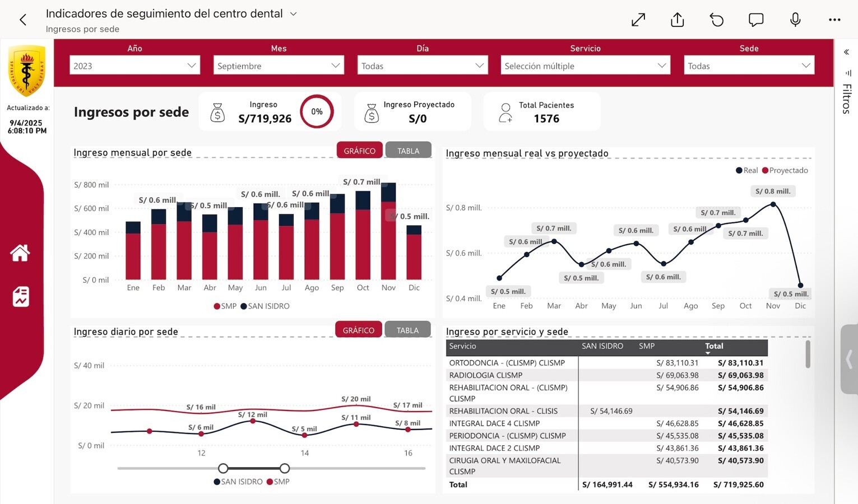Tap the microphone icon
This screenshot has width=858, height=504.
(x=795, y=20)
